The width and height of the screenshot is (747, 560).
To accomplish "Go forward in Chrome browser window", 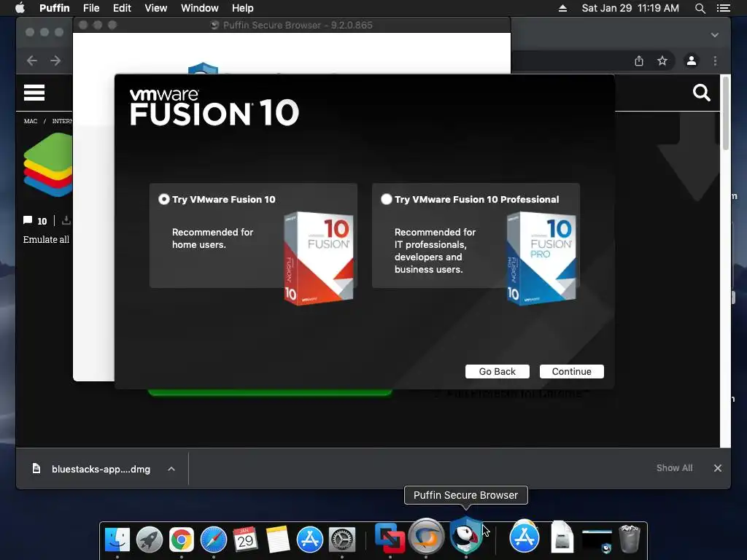I will coord(55,61).
